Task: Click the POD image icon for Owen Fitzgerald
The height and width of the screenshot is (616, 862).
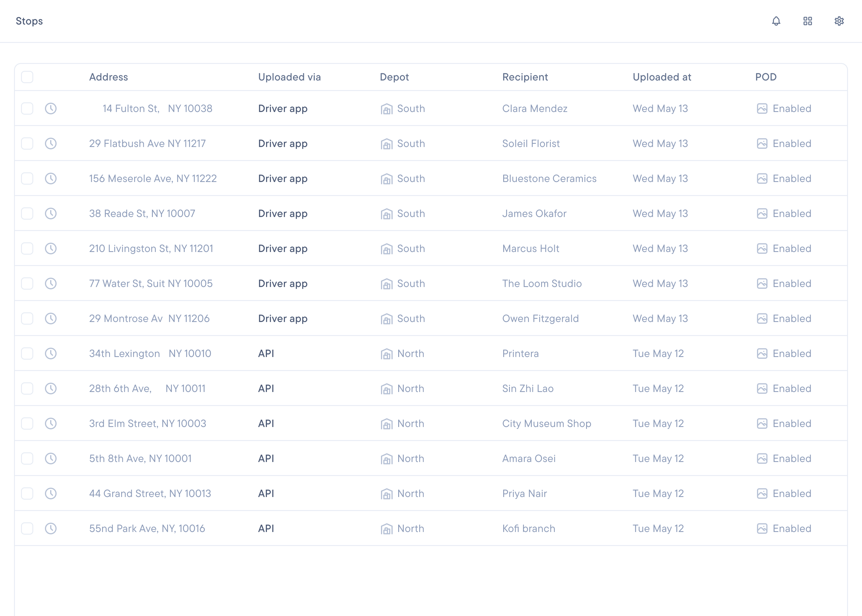Action: coord(762,318)
